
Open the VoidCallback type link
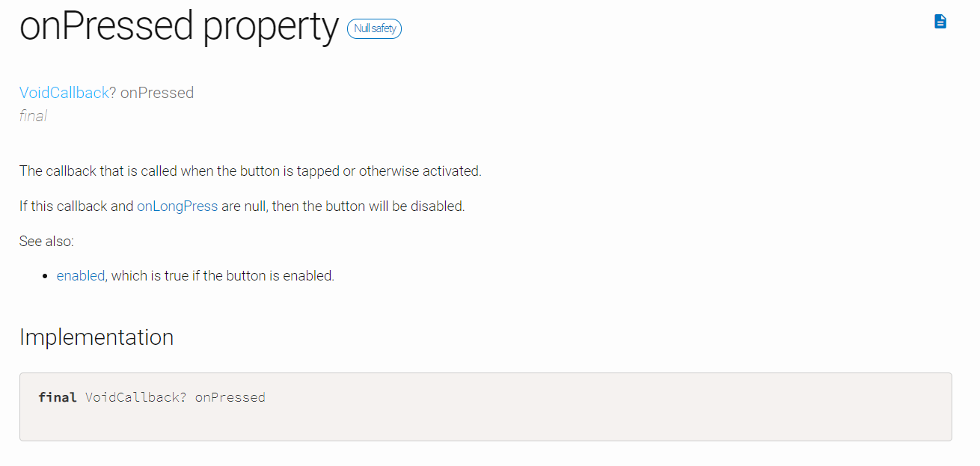pos(64,93)
